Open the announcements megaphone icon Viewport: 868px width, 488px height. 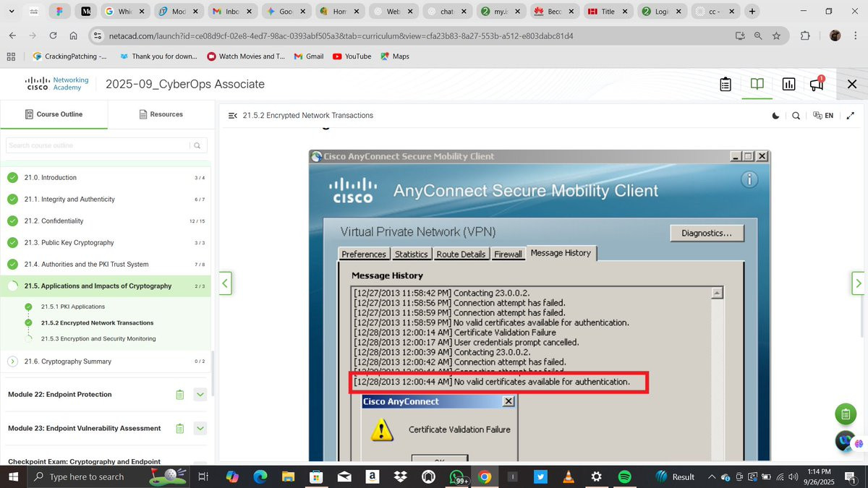(817, 84)
